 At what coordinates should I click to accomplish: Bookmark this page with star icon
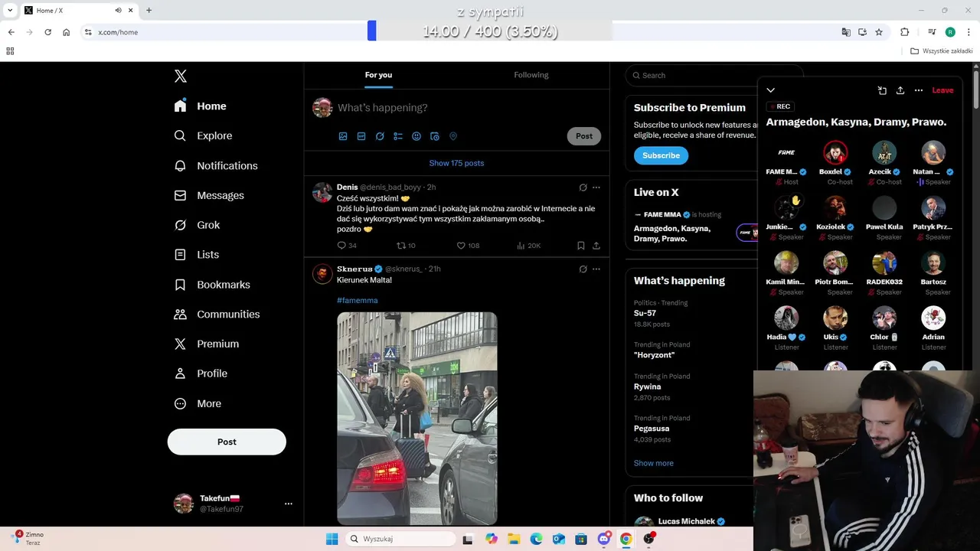[x=879, y=32]
